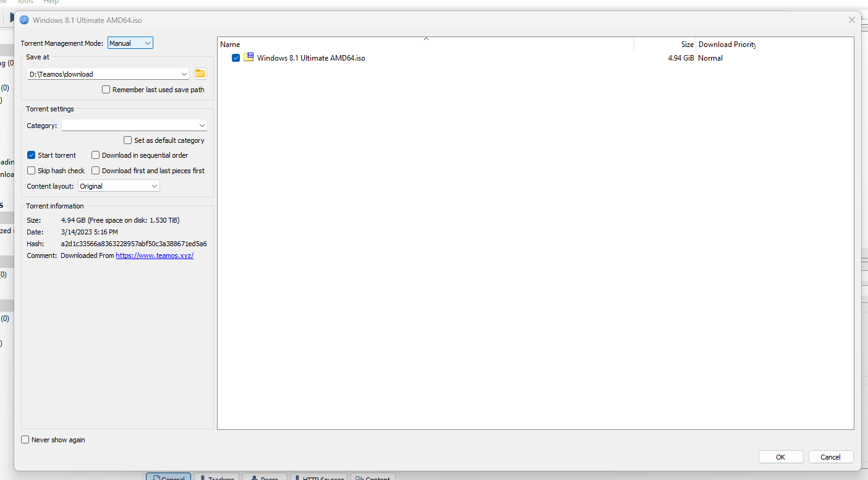Open the teamos.xyz comment link

tap(155, 255)
